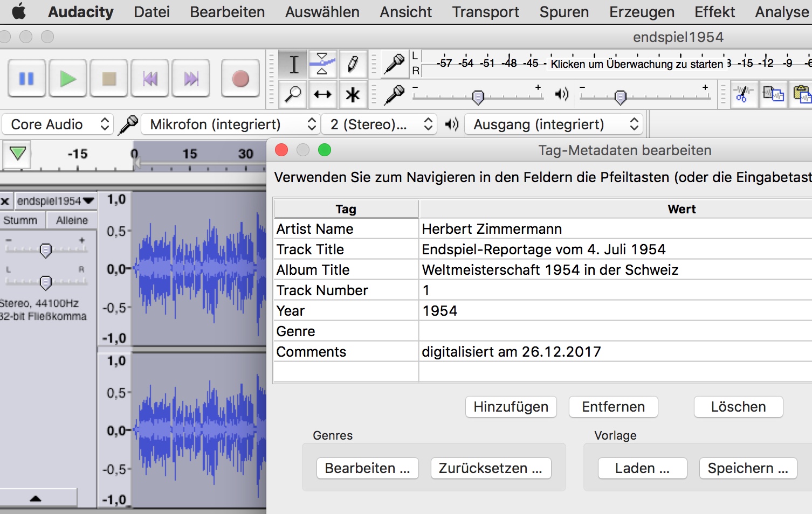Click the Tag column header
This screenshot has width=812, height=514.
346,209
